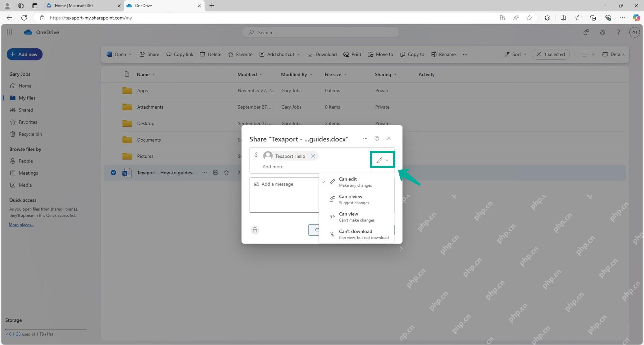Click the Add a message field
The width and height of the screenshot is (644, 345).
coord(284,195)
